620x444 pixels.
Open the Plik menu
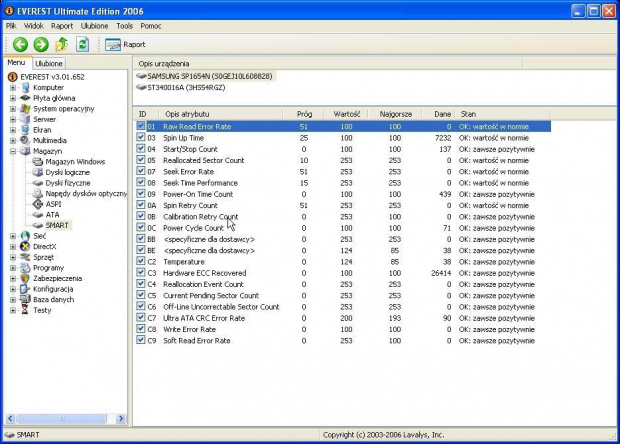point(11,26)
